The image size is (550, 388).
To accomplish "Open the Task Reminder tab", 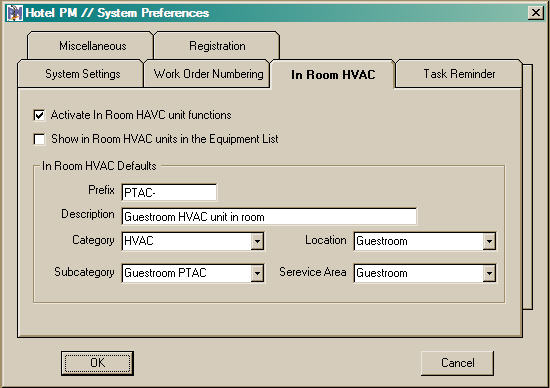I will 459,74.
